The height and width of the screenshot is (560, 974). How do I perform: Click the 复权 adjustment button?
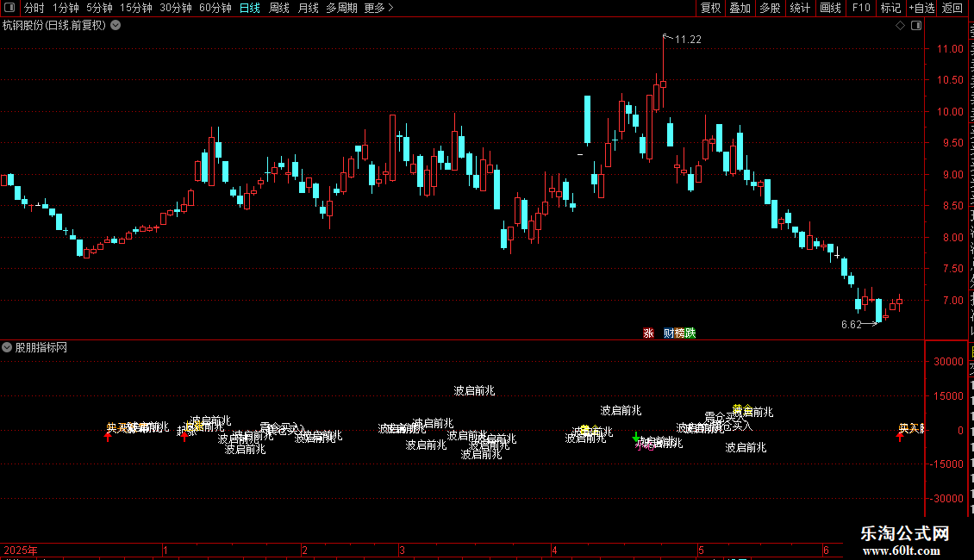[x=710, y=8]
